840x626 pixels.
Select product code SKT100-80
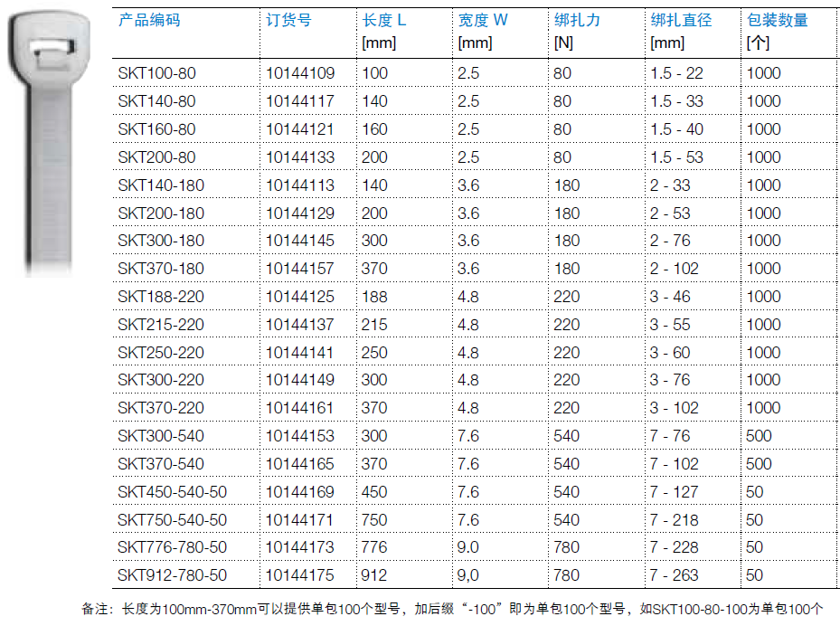point(156,73)
